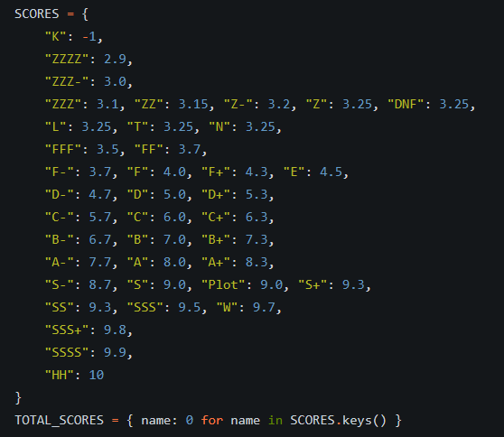504x437 pixels.
Task: Place cursor on the "K" key string
Action: click(x=56, y=36)
